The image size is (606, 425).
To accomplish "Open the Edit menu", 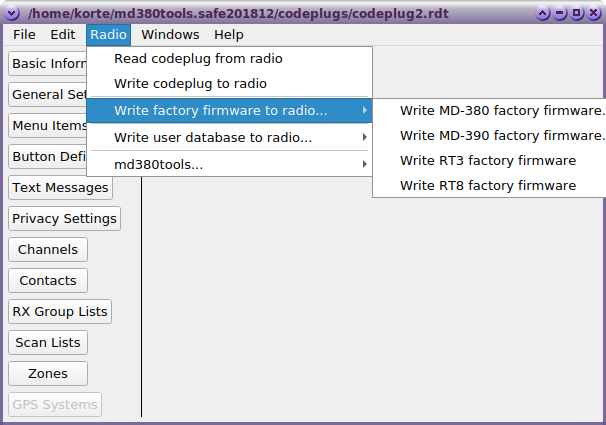I will coord(63,34).
